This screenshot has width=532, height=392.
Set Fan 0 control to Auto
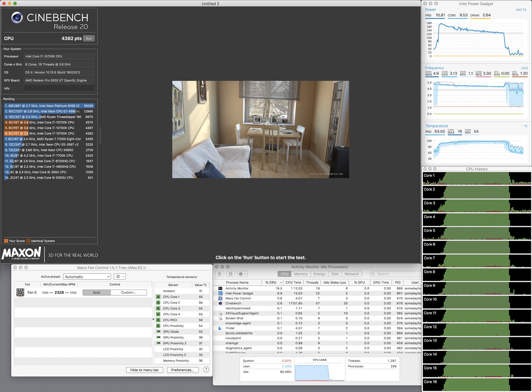coord(97,292)
